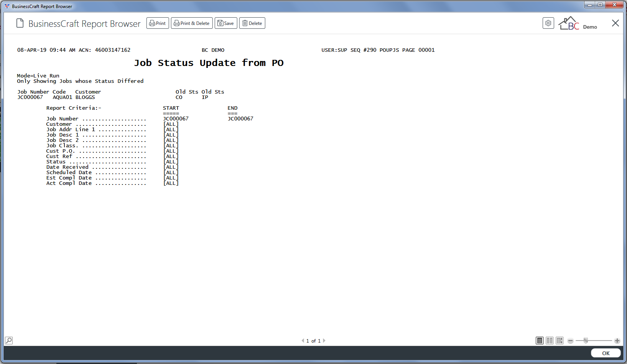The height and width of the screenshot is (364, 627).
Task: Click 'Only Showing Jobs whose Status Differed' line
Action: (80, 81)
